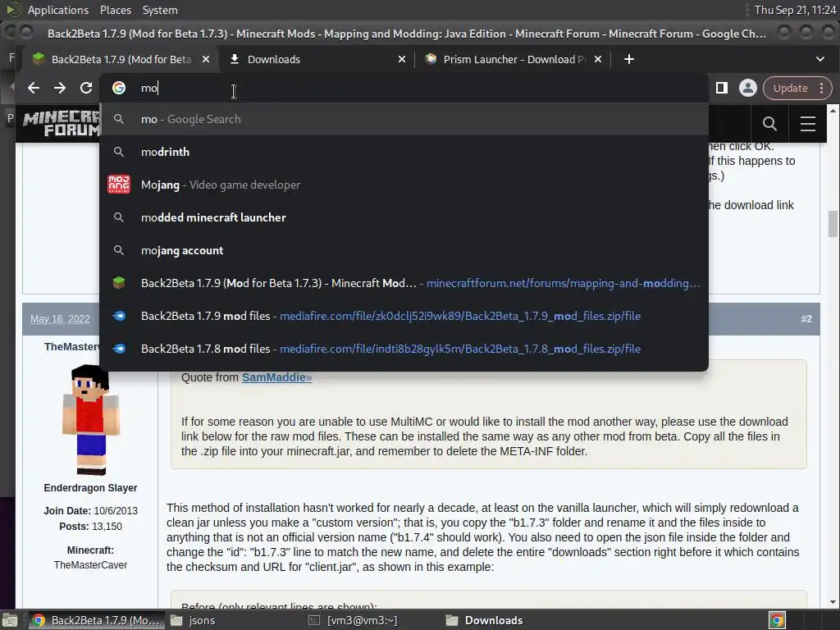Click 'Join Date: 10/6/2013' text

(x=90, y=511)
